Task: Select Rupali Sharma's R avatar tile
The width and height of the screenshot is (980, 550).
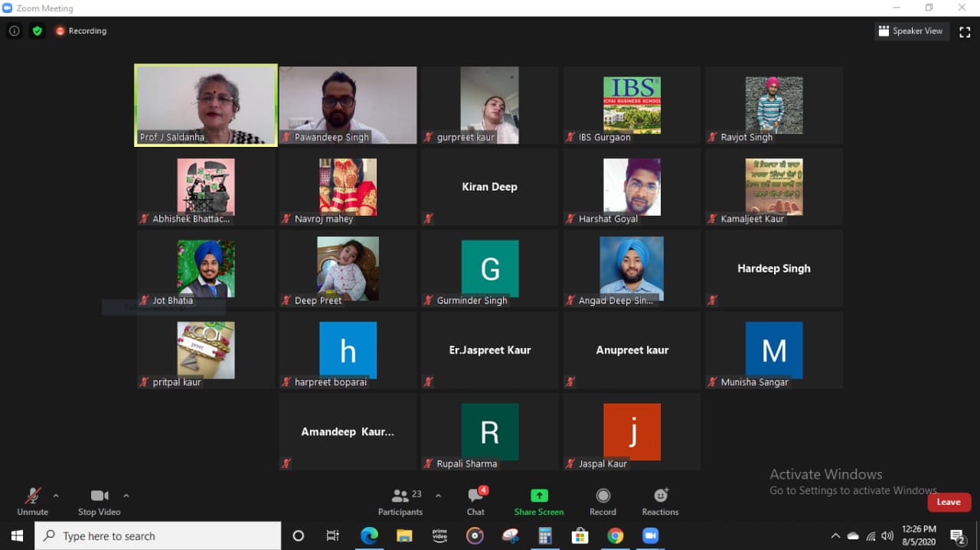Action: coord(490,432)
